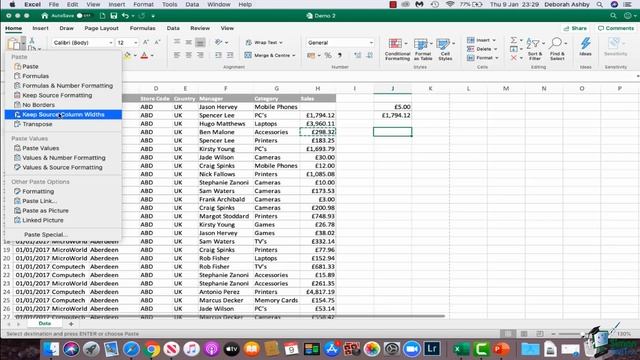The width and height of the screenshot is (640, 360).
Task: Click the Home icon in title bar
Action: tap(45, 16)
